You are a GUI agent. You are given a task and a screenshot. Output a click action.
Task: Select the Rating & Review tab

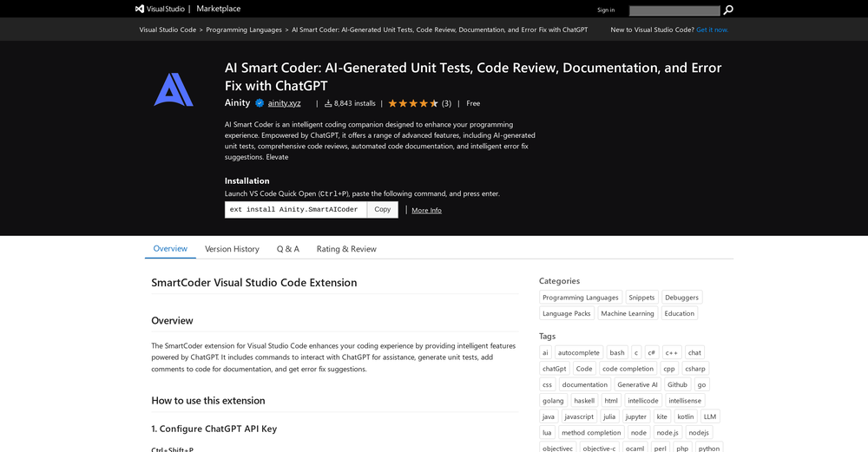point(346,249)
